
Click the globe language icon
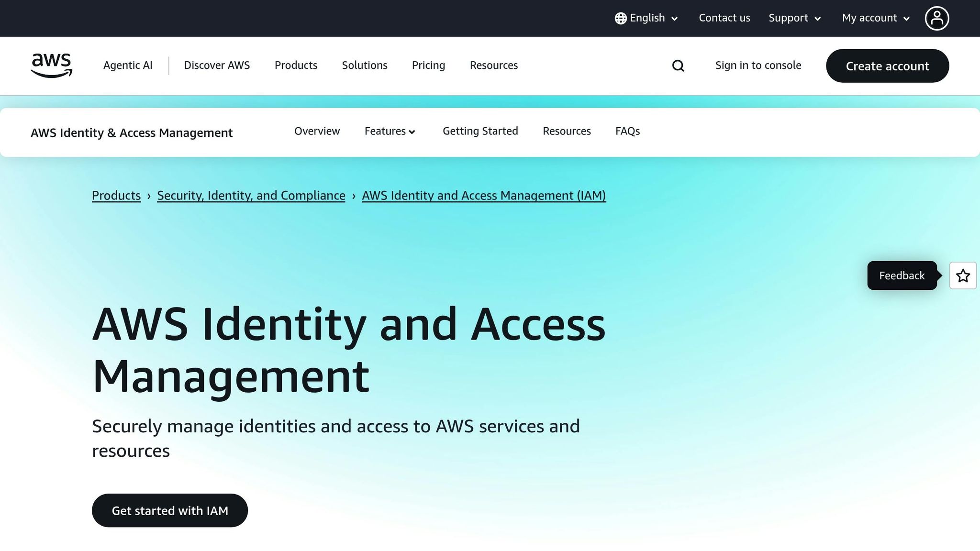click(x=621, y=18)
